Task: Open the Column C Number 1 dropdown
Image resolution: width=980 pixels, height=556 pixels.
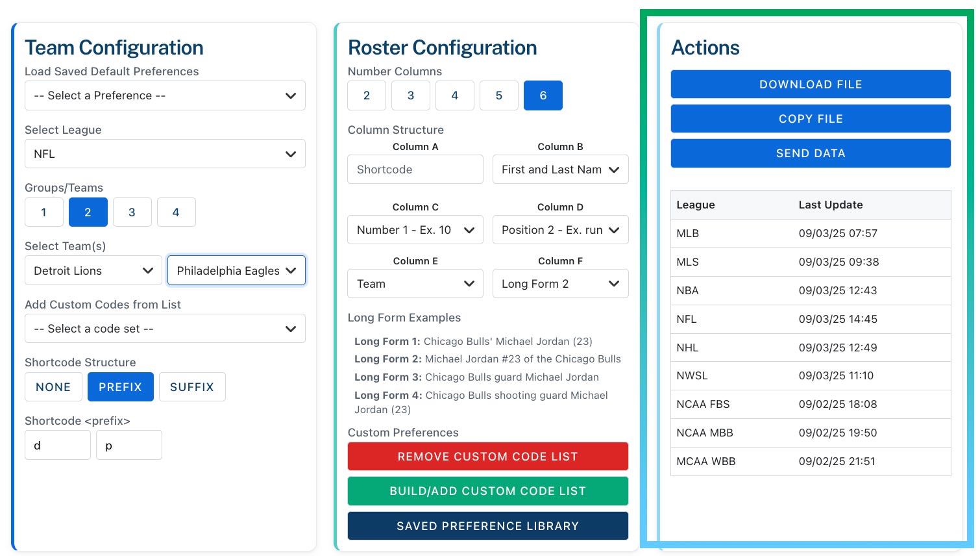Action: [x=415, y=229]
